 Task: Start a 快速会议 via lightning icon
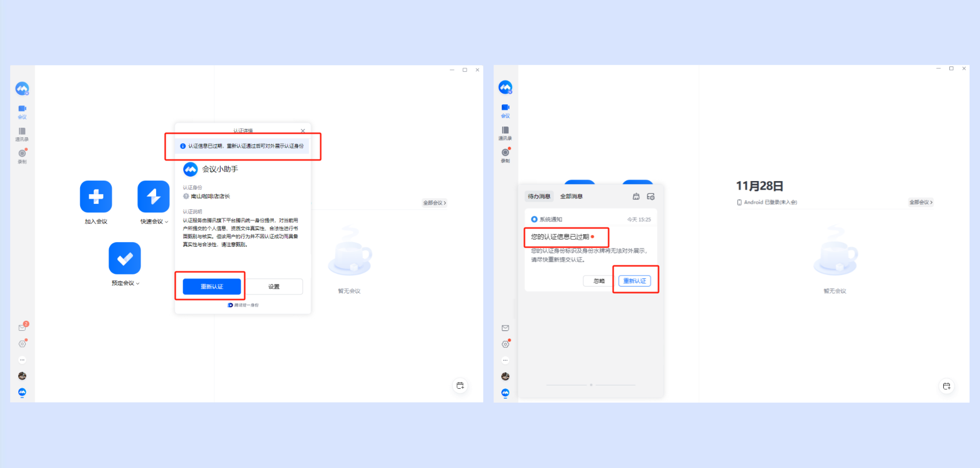(153, 196)
